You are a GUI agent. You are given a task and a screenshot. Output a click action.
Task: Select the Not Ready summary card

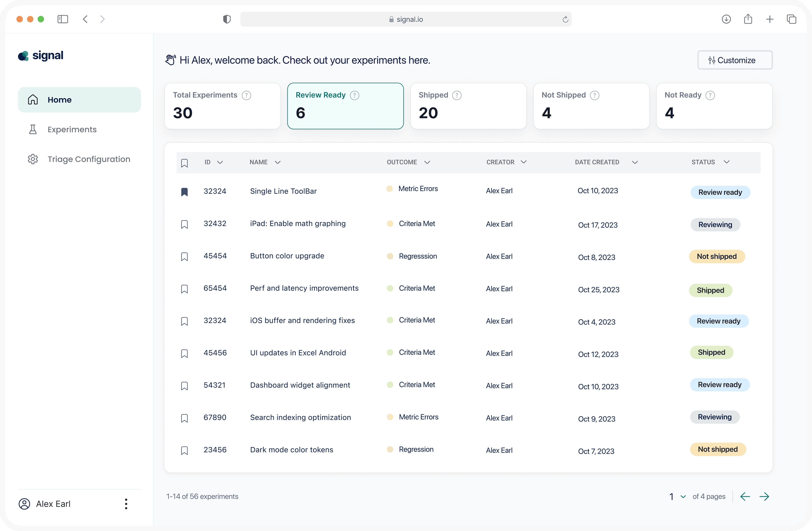pos(715,106)
